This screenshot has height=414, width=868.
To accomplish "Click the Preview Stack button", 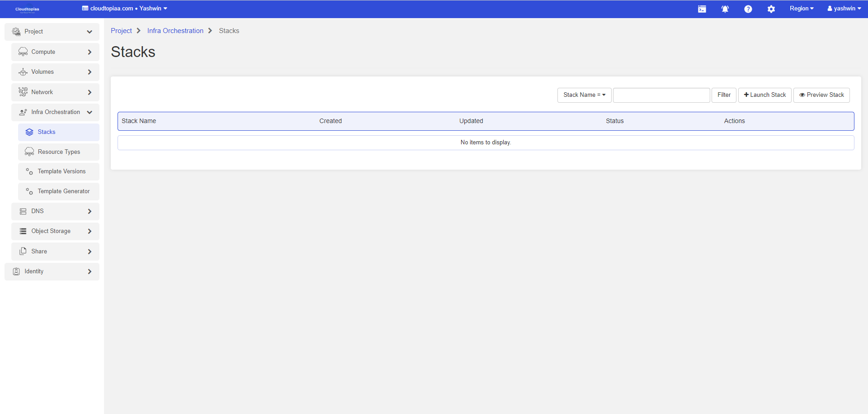I will (821, 95).
